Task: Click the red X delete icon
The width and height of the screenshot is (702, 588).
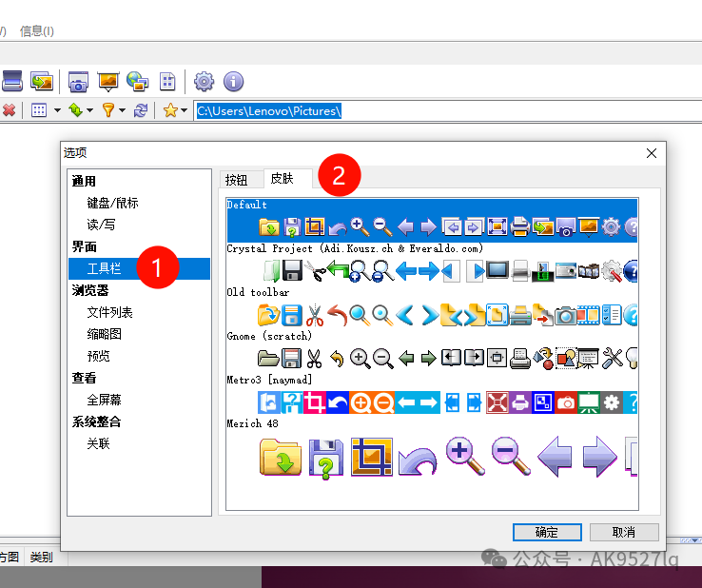Action: pos(9,109)
